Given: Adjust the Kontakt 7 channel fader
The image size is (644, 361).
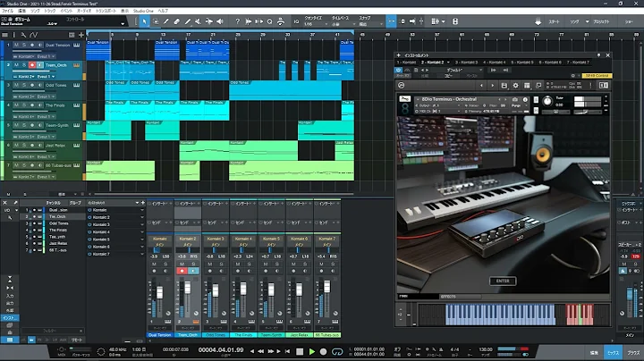Looking at the screenshot, I should coord(327,287).
